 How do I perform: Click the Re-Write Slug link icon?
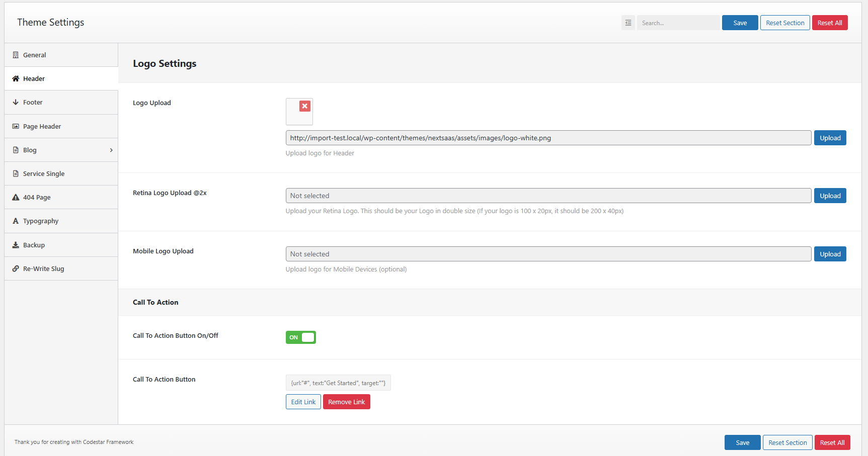[x=16, y=268]
